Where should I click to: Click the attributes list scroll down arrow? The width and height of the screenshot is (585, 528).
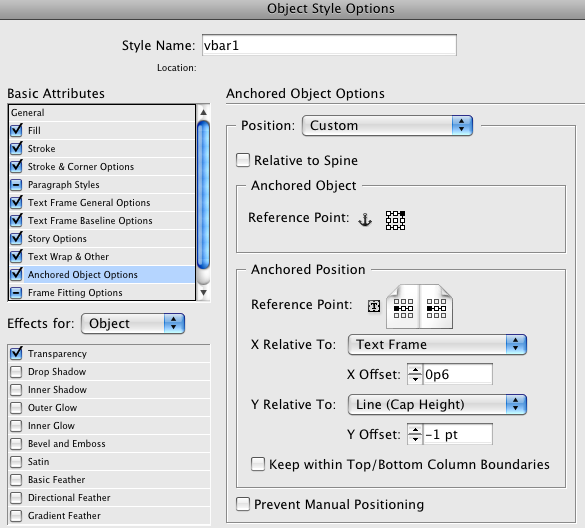coord(203,293)
